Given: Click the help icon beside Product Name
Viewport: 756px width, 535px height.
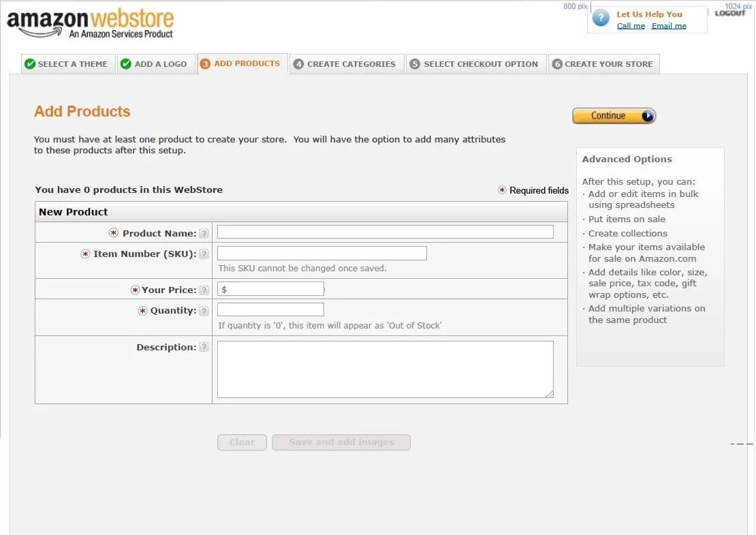Looking at the screenshot, I should pos(204,234).
